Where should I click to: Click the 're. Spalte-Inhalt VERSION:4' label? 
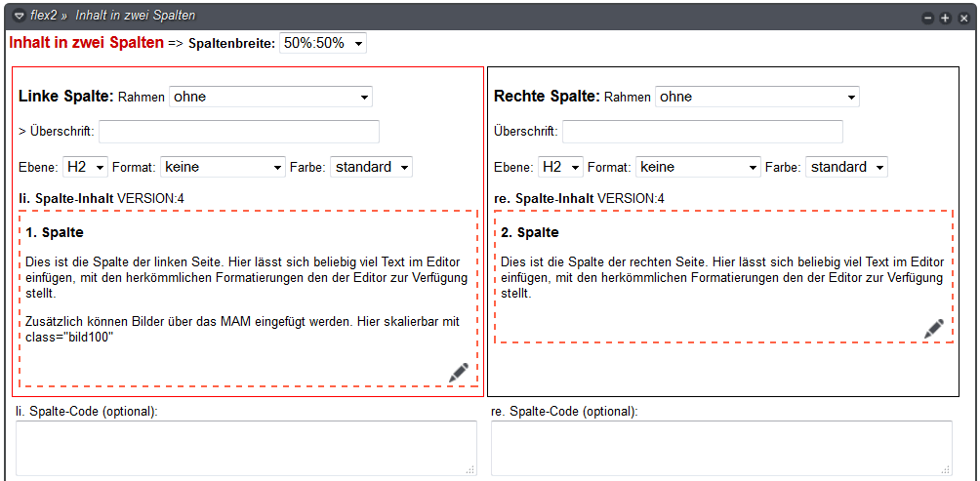[x=579, y=199]
